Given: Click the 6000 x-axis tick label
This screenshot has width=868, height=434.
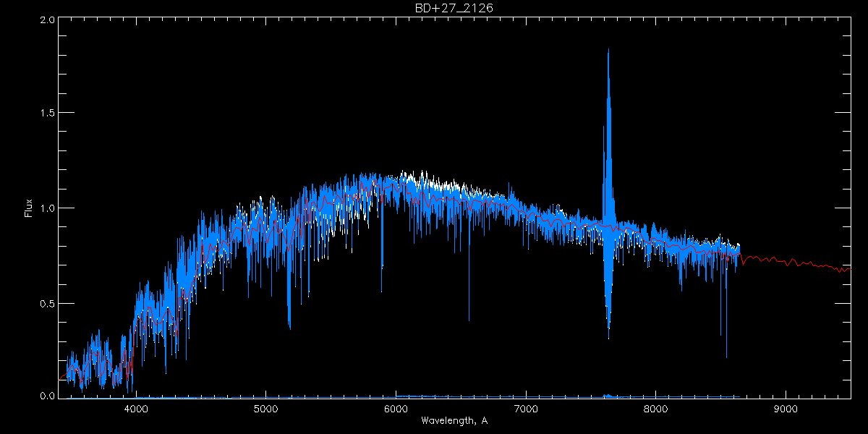Looking at the screenshot, I should point(396,407).
